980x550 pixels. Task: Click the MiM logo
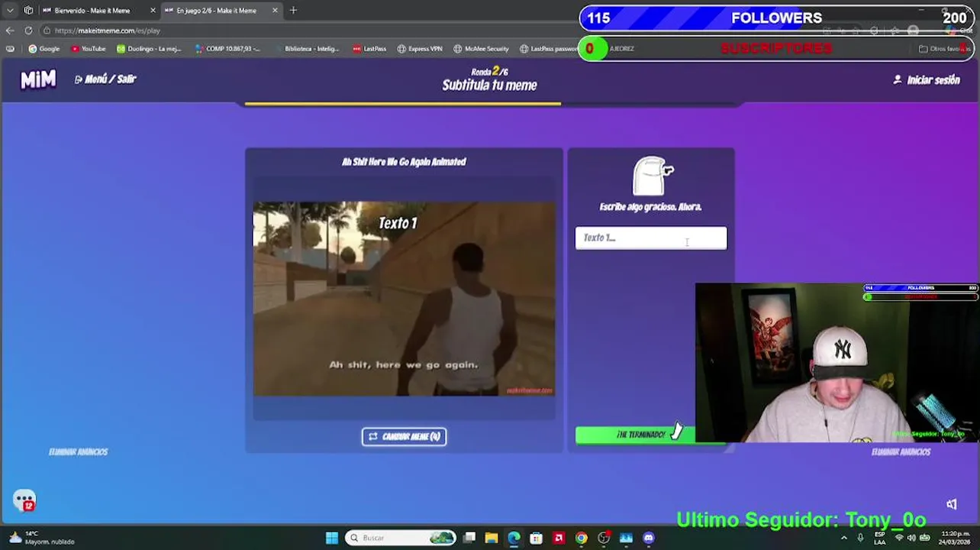37,79
